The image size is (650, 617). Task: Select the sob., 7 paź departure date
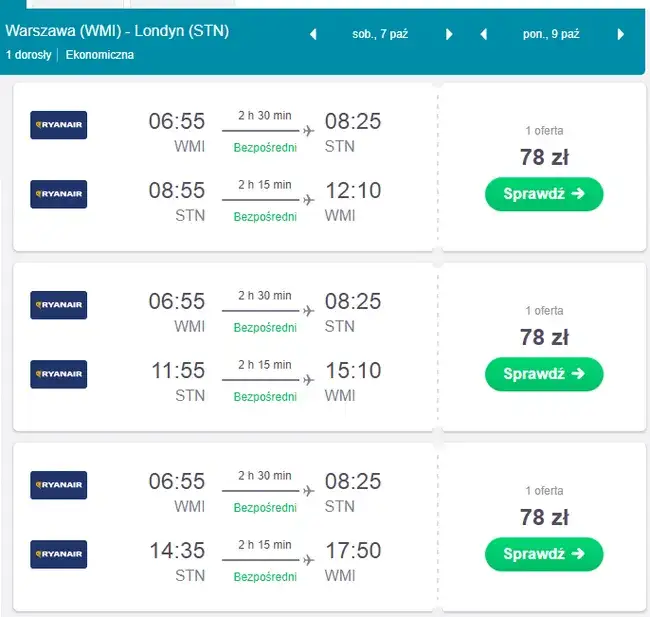[381, 34]
